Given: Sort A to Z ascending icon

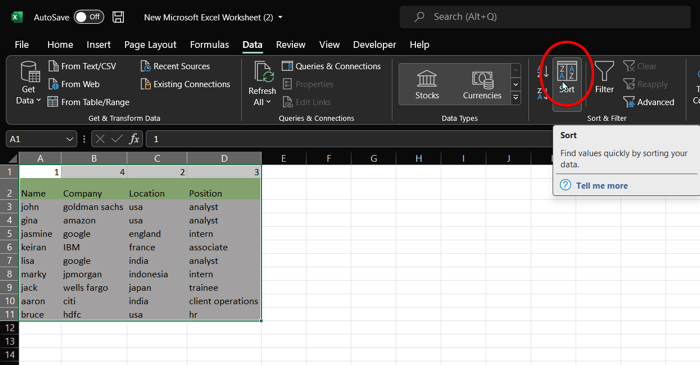Looking at the screenshot, I should coord(542,71).
